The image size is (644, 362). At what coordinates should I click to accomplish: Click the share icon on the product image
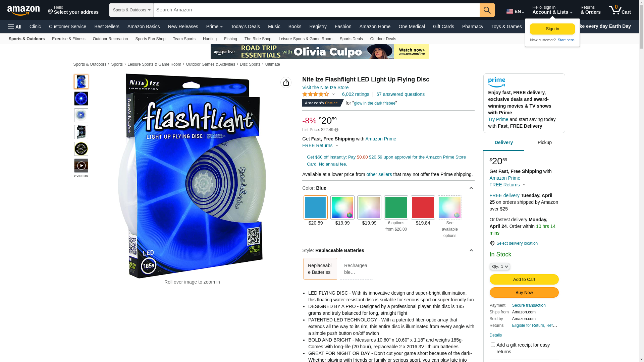[x=286, y=82]
